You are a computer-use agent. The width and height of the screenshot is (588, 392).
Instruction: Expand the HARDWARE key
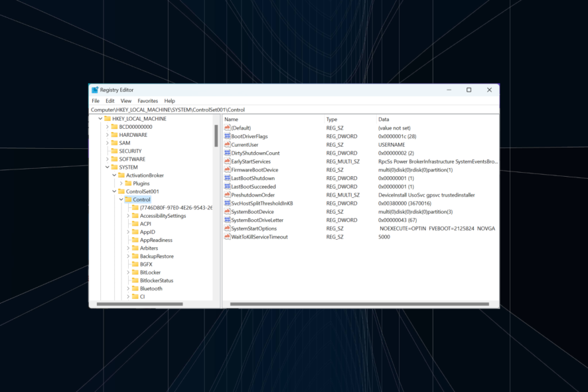pyautogui.click(x=108, y=135)
